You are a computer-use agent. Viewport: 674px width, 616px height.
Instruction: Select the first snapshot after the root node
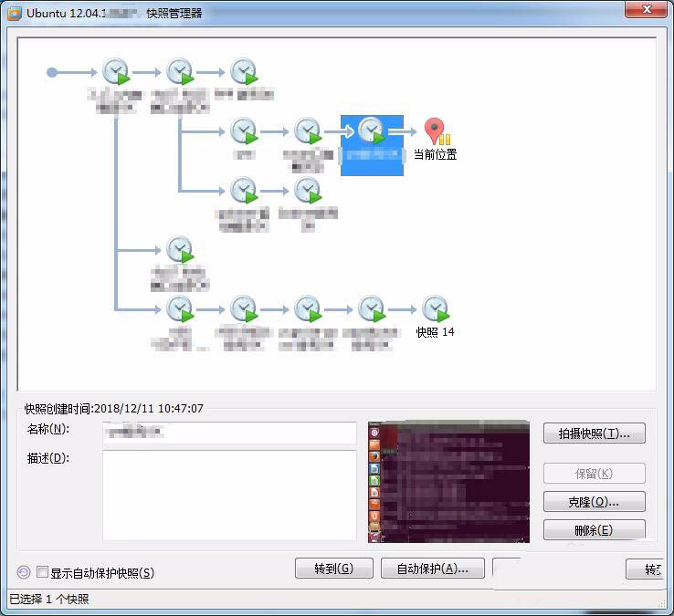(116, 71)
